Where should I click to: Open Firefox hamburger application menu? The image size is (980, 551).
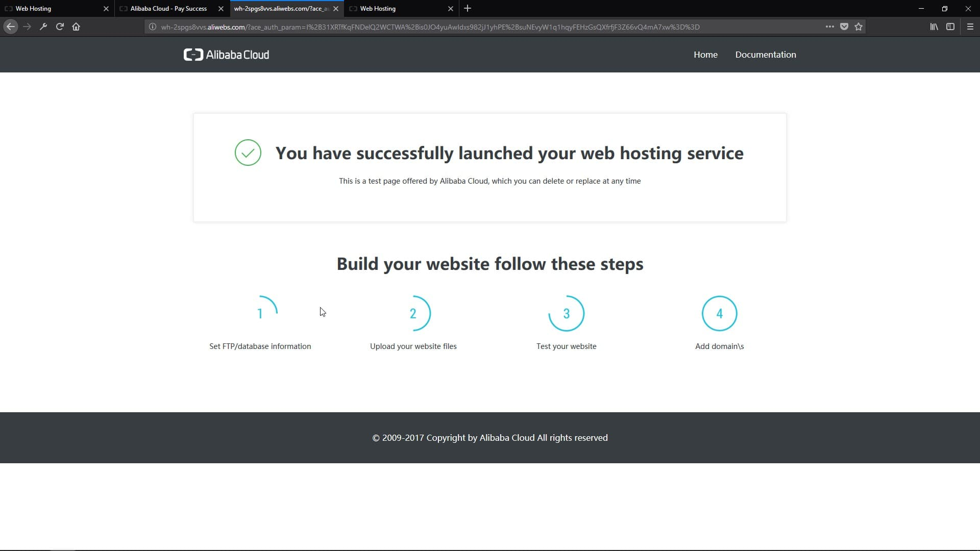[x=970, y=27]
